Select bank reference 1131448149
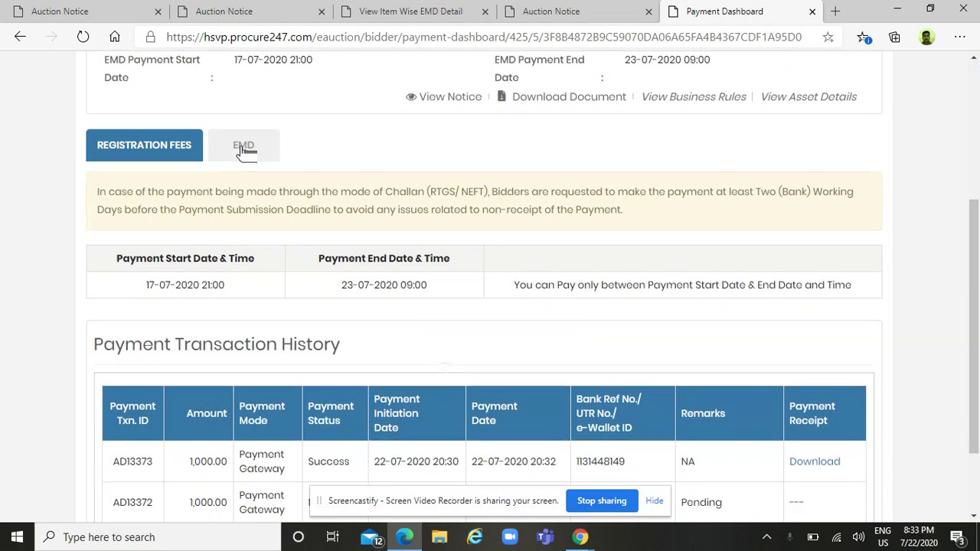The width and height of the screenshot is (980, 551). [x=600, y=461]
